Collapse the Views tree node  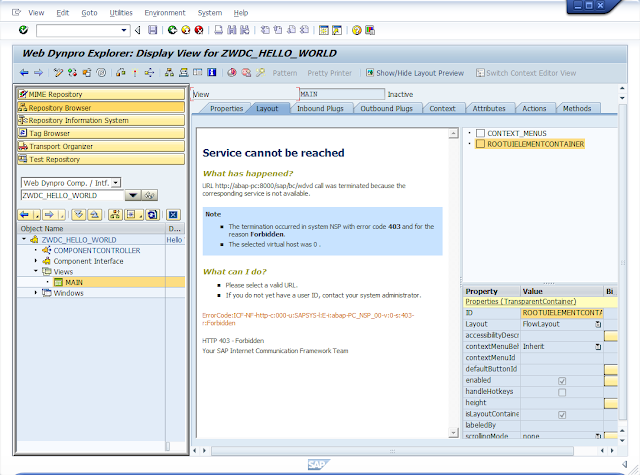coord(36,271)
